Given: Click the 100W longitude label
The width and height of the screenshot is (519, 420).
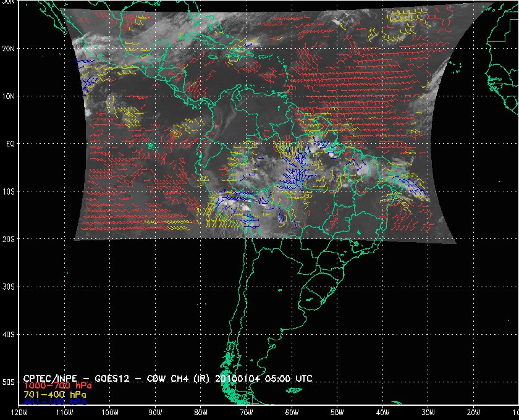Looking at the screenshot, I should tap(109, 413).
